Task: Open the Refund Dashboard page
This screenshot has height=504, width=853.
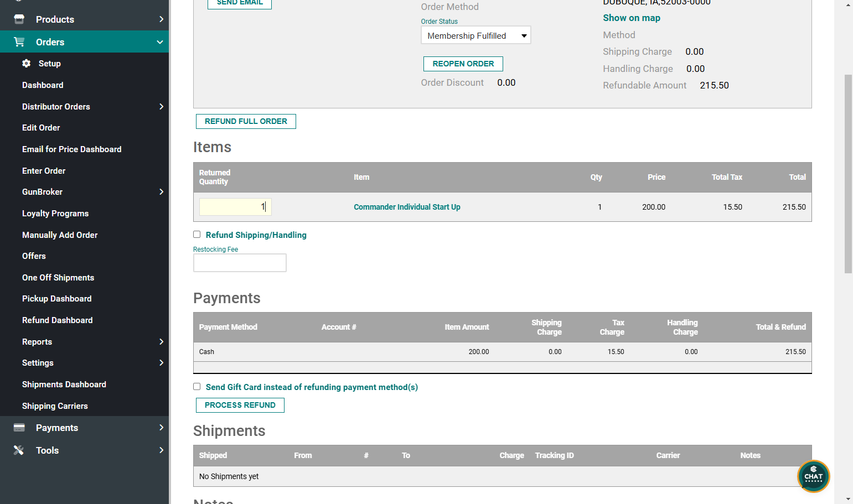Action: (x=58, y=320)
